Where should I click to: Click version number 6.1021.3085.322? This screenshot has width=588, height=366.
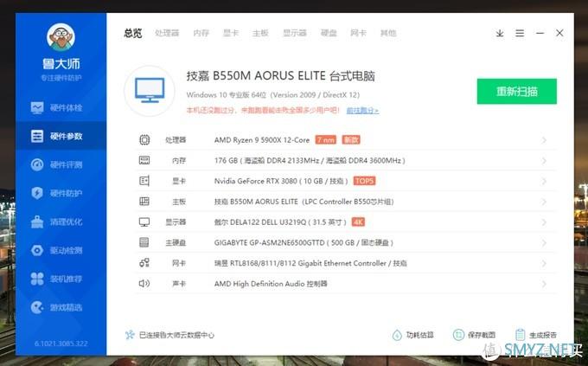pyautogui.click(x=61, y=344)
